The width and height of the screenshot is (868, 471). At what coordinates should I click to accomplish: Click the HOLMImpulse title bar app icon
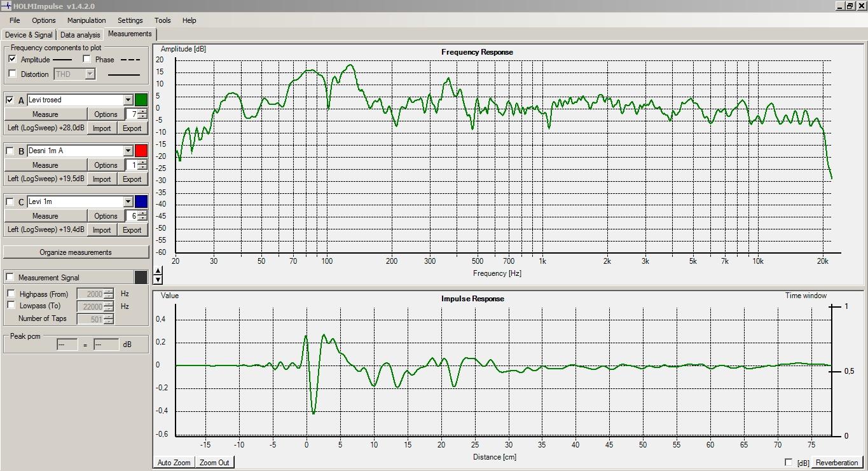tap(6, 6)
